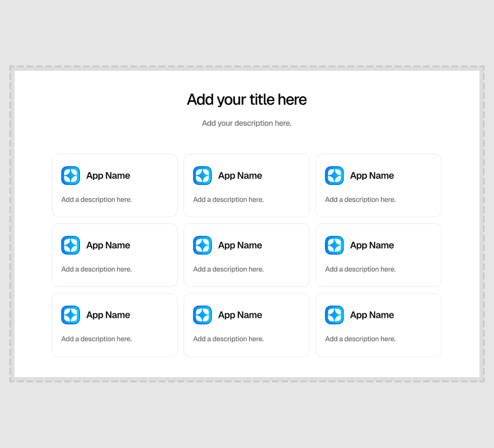
Task: Click the app icon in the bottom-middle card
Action: click(202, 315)
